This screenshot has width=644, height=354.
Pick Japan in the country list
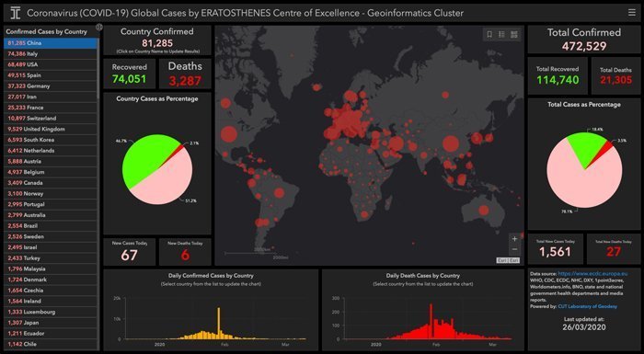(x=51, y=323)
